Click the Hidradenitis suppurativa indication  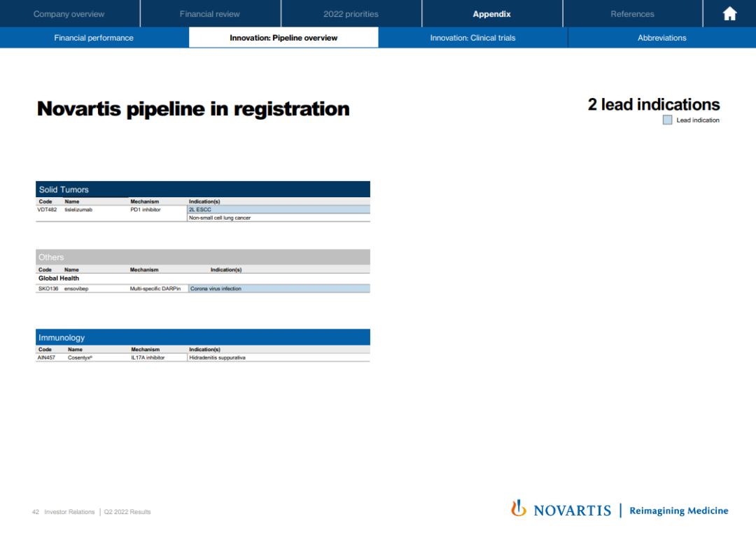click(279, 357)
